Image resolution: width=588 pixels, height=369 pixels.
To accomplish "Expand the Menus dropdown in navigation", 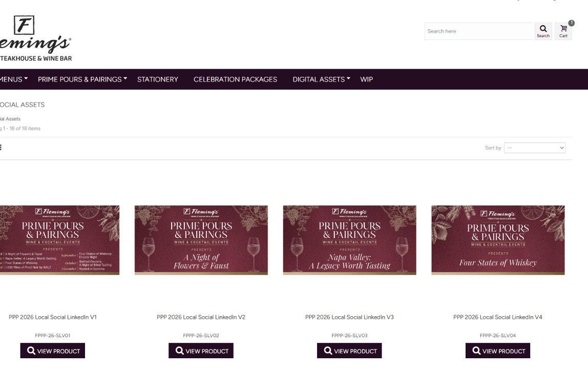I will coord(14,79).
